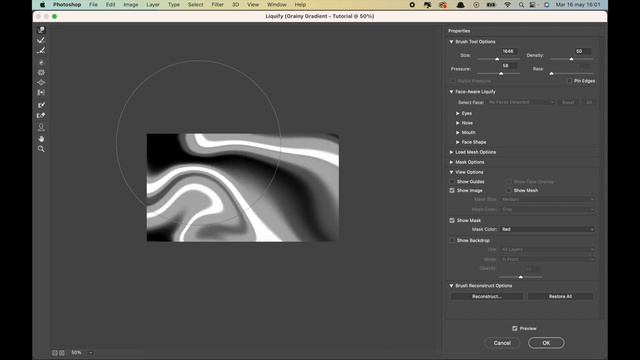Screen dimensions: 640x360
Task: Expand Load Mesh Options
Action: point(451,152)
